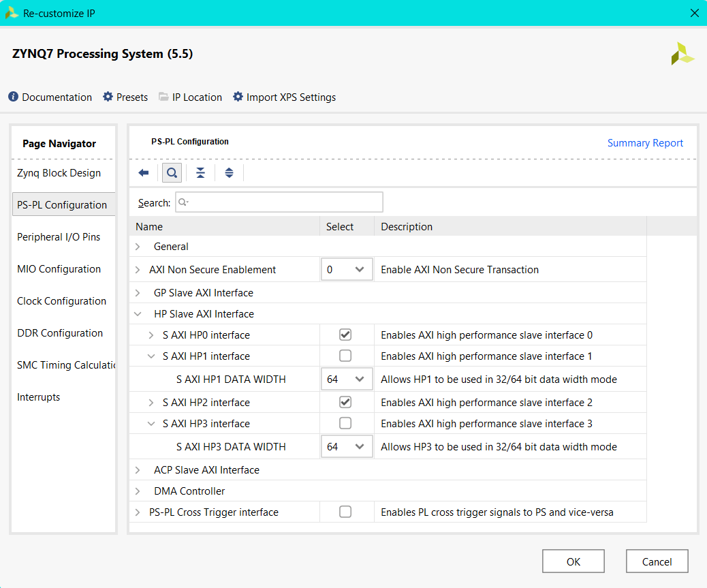The width and height of the screenshot is (707, 588).
Task: Go to the Peripheral I/O Pins page
Action: coord(59,236)
